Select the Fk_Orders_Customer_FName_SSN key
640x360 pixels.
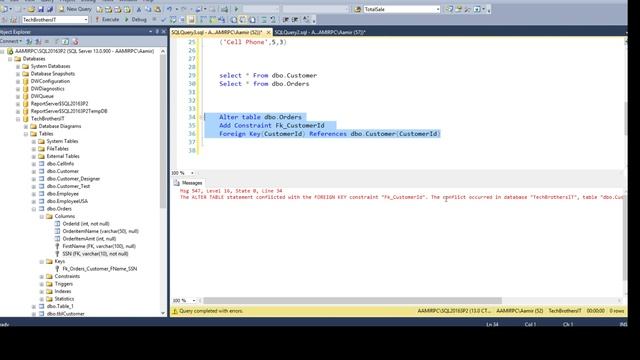pos(100,269)
